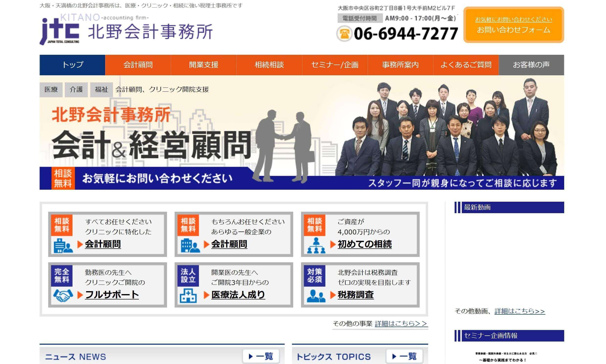Click the お問い合わせフォーム orange button

point(514,25)
